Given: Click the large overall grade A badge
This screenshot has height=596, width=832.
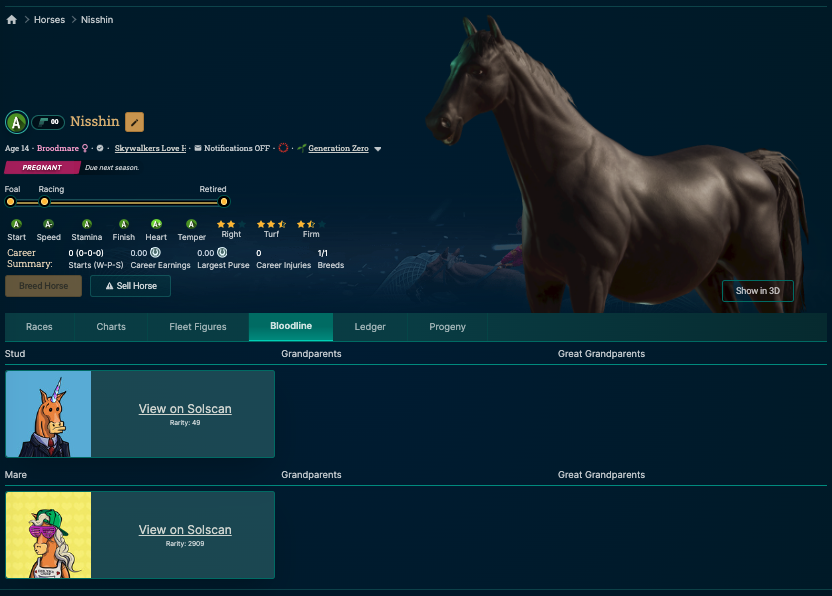Looking at the screenshot, I should [16, 122].
